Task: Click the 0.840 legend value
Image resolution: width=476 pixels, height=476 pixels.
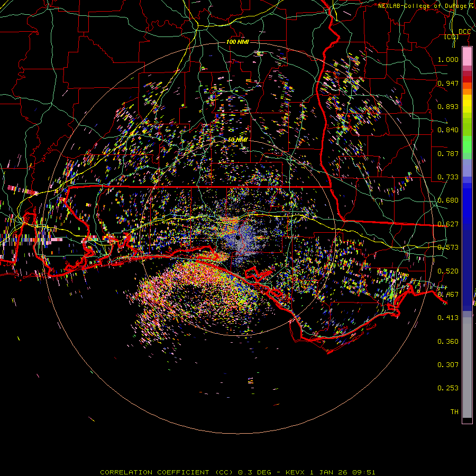Action: click(x=448, y=130)
